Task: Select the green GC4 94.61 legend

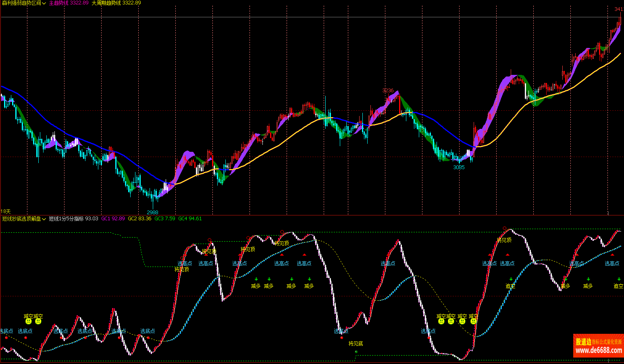Action: (190, 219)
